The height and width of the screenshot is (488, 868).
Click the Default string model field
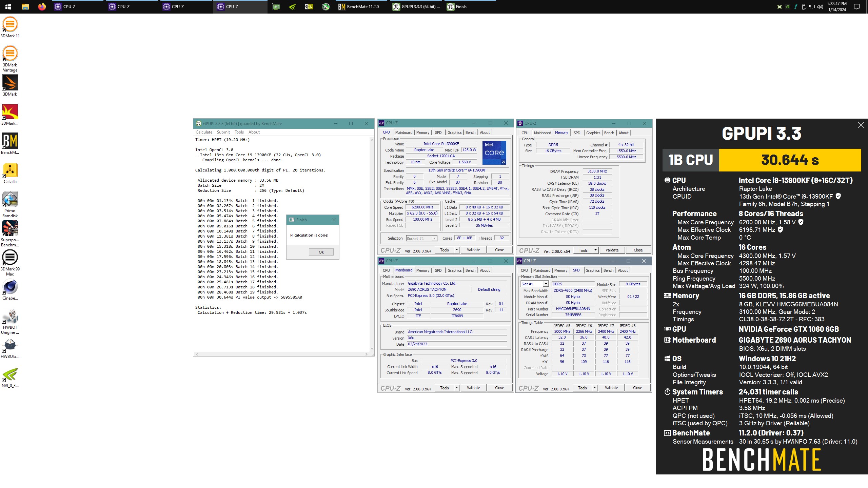pyautogui.click(x=489, y=289)
